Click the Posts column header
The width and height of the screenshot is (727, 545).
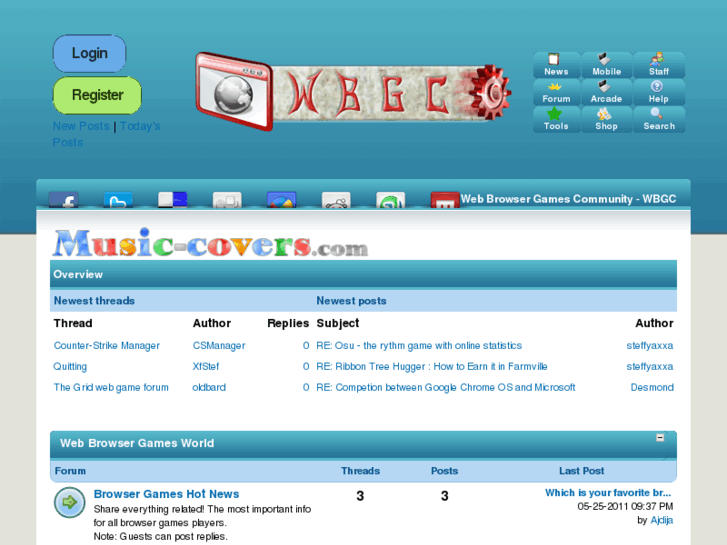444,471
